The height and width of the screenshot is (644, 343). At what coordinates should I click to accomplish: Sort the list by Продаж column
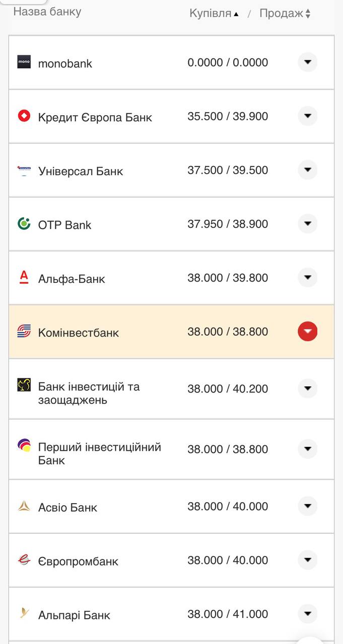point(285,13)
